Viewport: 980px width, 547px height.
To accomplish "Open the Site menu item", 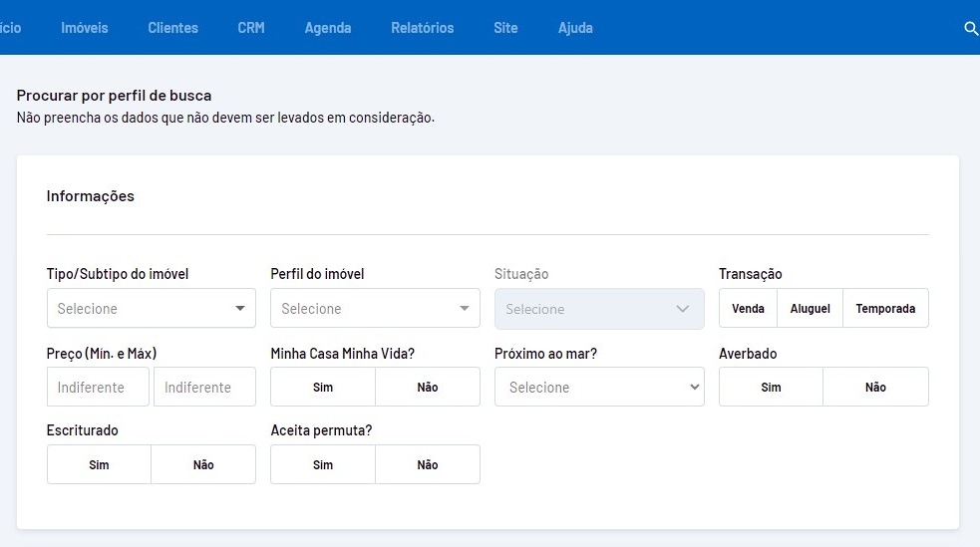I will pyautogui.click(x=505, y=28).
